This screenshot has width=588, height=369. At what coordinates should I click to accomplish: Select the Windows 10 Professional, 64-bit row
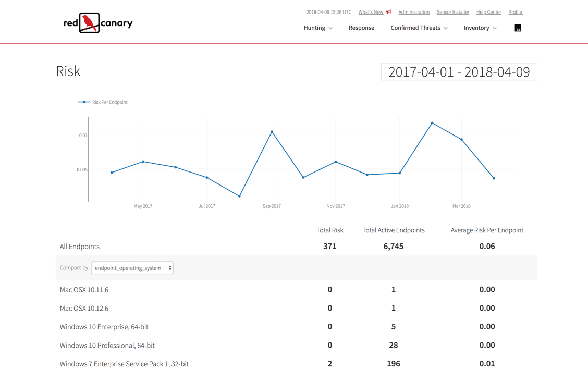pos(107,345)
